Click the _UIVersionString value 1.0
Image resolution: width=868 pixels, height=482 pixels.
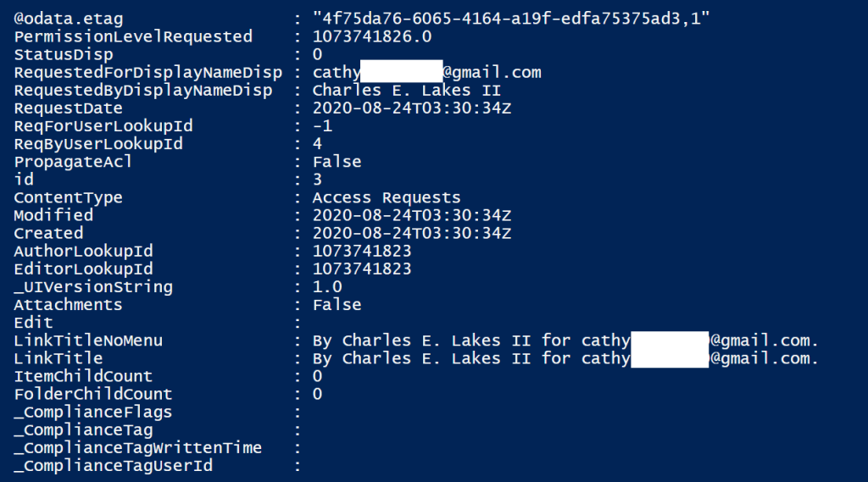327,286
